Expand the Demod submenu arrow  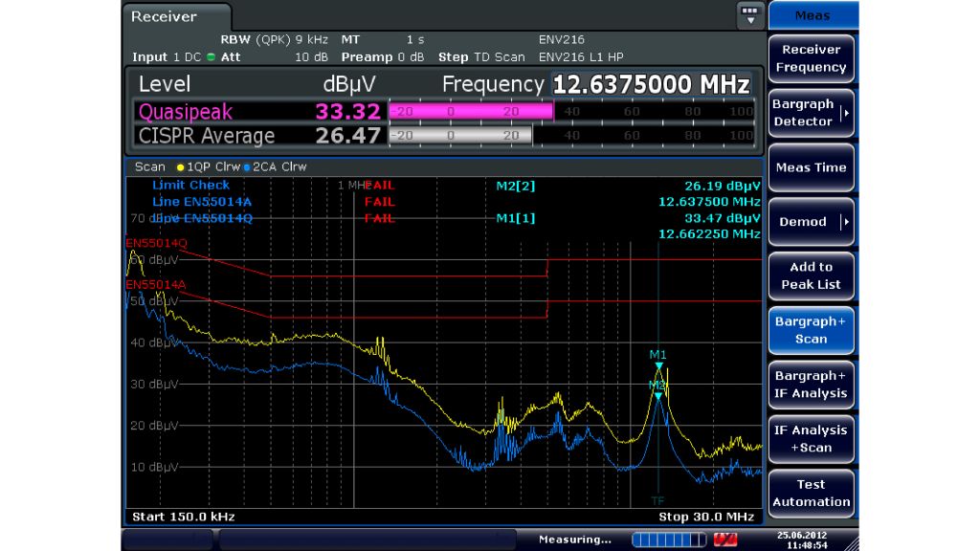844,222
